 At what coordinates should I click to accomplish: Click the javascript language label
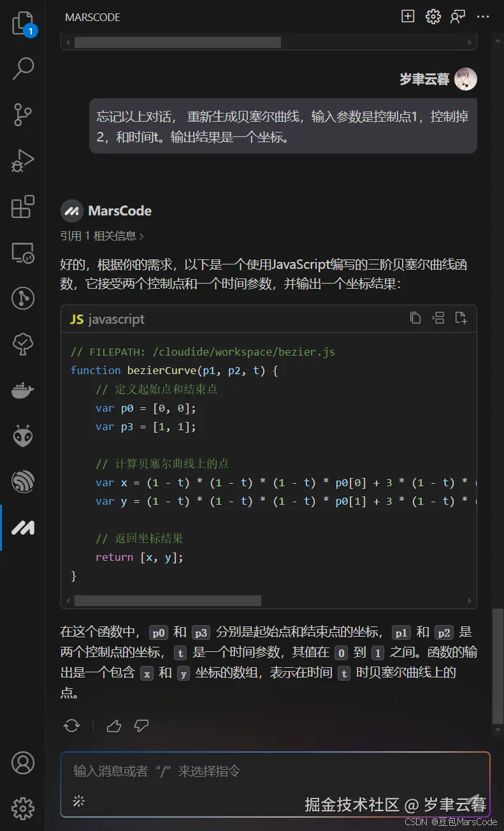117,319
